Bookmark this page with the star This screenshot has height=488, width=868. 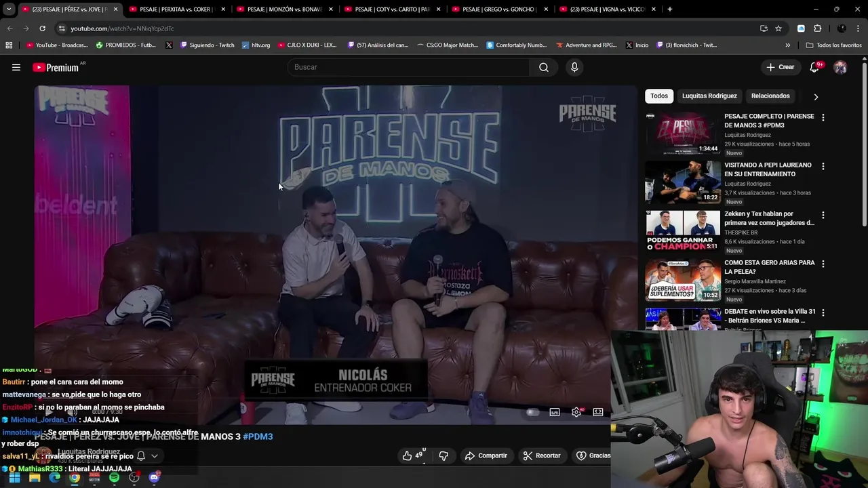click(778, 28)
